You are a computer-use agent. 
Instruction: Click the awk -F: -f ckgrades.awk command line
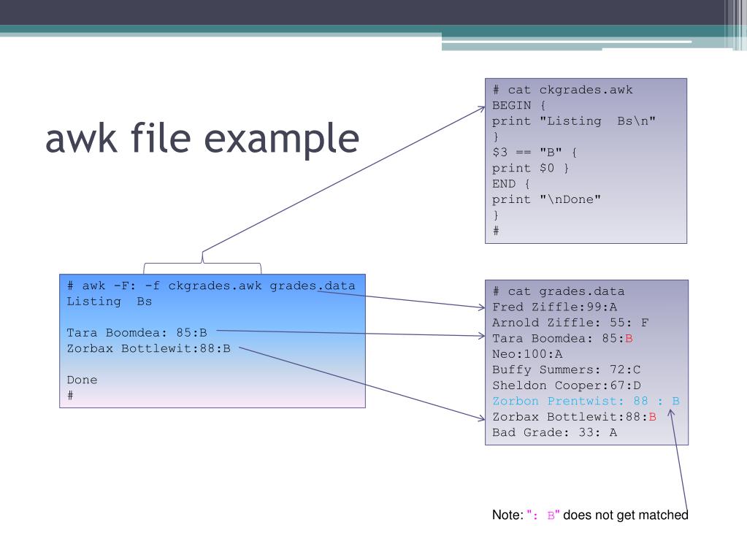211,285
